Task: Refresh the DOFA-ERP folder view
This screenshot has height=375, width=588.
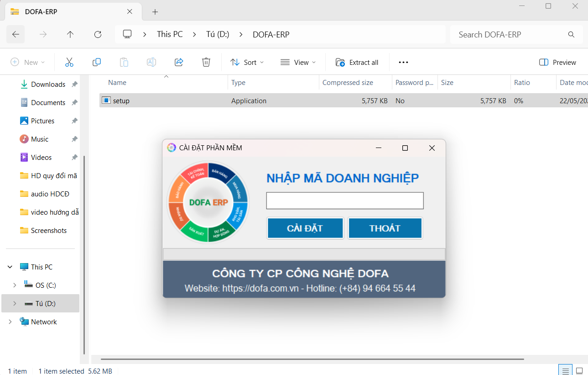Action: [x=98, y=34]
